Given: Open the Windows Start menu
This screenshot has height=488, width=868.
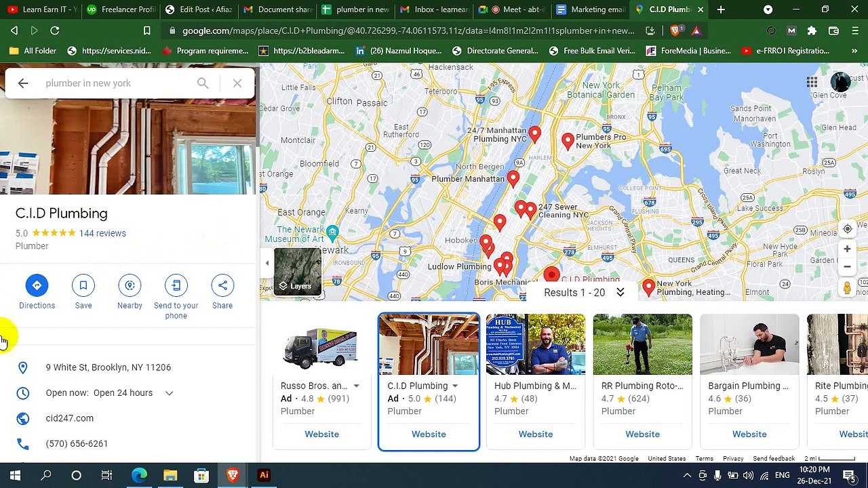Looking at the screenshot, I should 15,475.
